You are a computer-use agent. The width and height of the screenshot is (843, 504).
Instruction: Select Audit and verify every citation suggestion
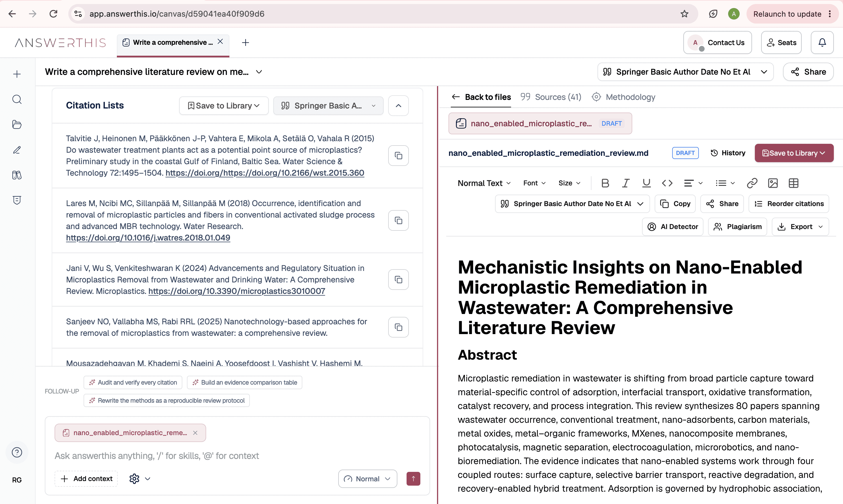[x=133, y=382]
